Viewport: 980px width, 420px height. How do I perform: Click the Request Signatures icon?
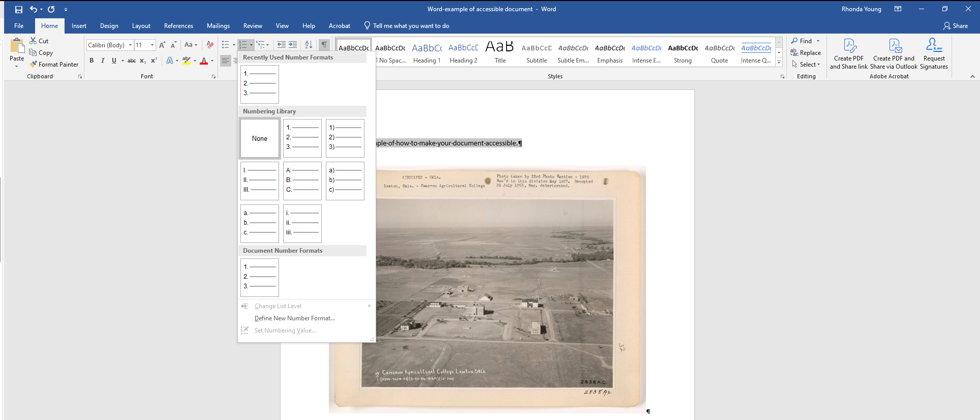934,46
